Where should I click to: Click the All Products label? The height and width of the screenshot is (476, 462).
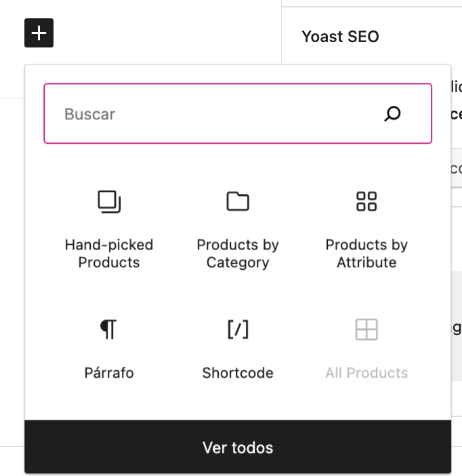pyautogui.click(x=366, y=373)
